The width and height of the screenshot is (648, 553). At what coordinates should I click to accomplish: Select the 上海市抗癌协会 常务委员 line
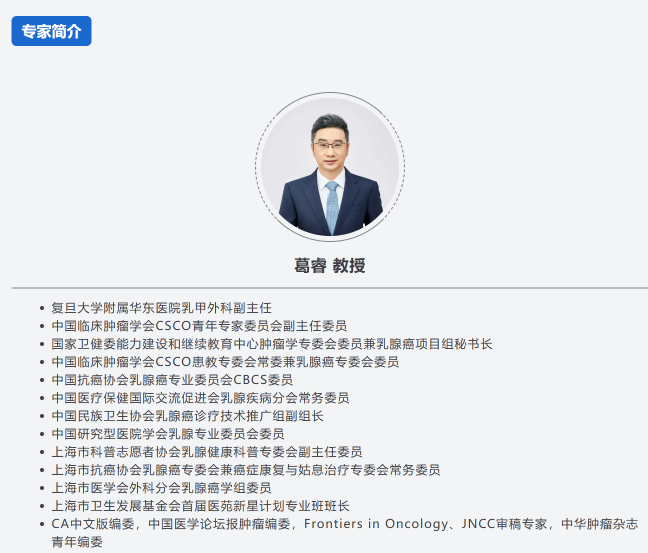245,470
